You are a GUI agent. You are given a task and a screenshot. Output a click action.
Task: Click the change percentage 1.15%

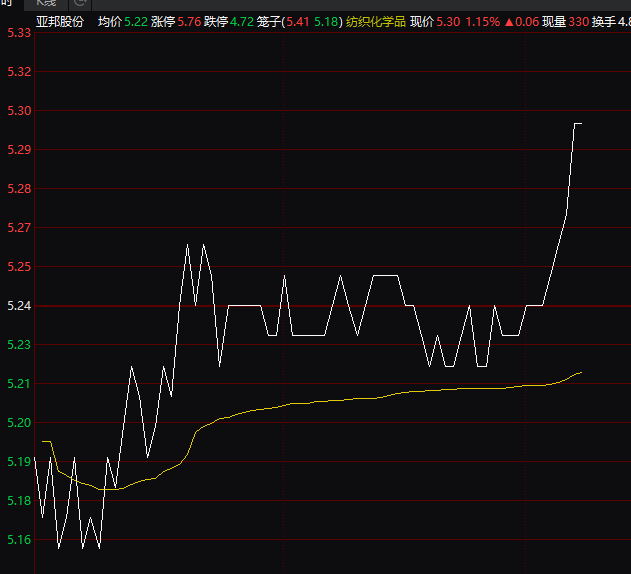point(483,21)
